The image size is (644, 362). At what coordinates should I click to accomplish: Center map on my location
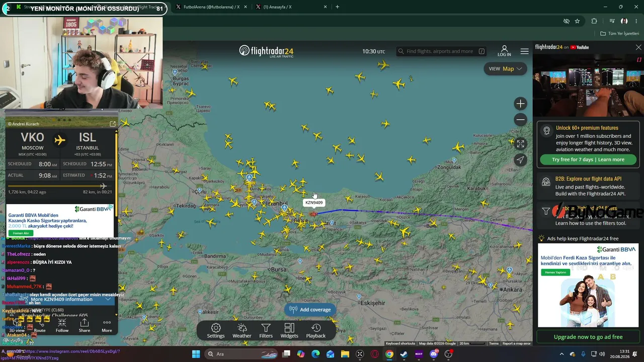pyautogui.click(x=521, y=160)
